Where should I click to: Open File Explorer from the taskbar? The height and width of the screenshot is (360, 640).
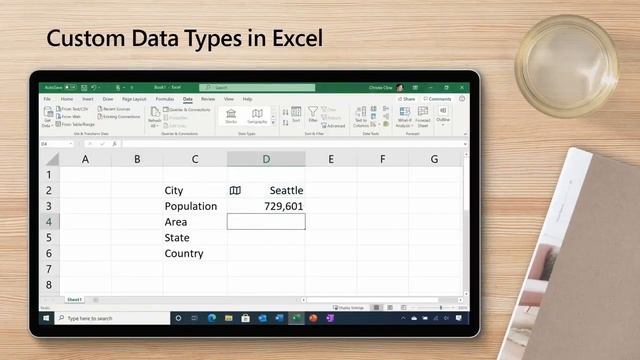[229, 318]
